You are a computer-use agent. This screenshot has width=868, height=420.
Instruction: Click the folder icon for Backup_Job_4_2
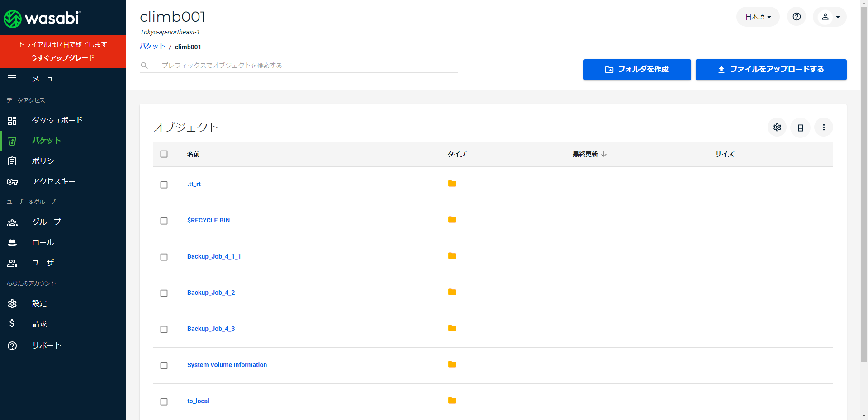pyautogui.click(x=452, y=292)
